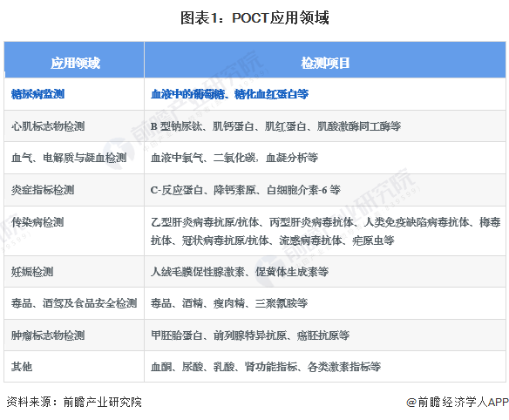Click the 传染病检测 cell
The height and width of the screenshot is (420, 509).
[74, 231]
